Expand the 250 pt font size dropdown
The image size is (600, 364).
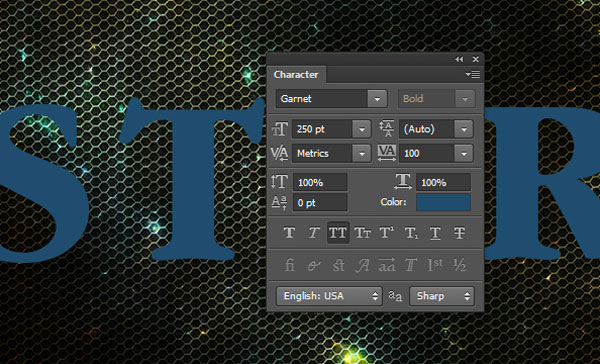(362, 129)
